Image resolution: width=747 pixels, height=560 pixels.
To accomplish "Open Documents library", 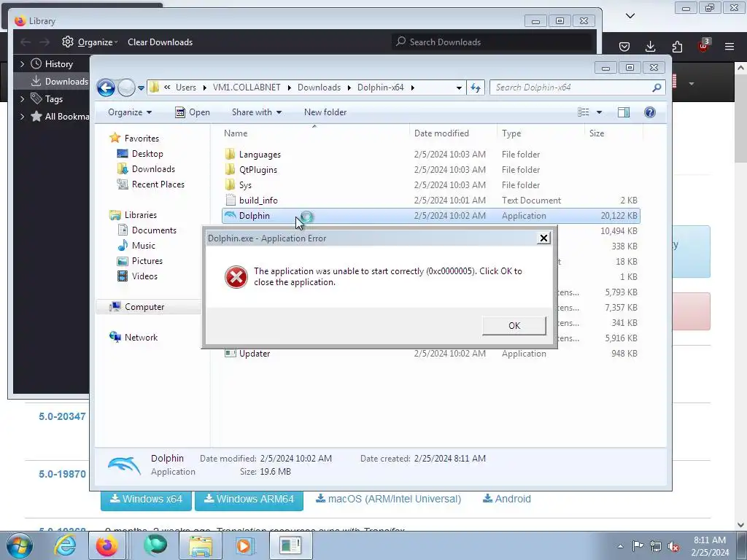I will pos(154,230).
